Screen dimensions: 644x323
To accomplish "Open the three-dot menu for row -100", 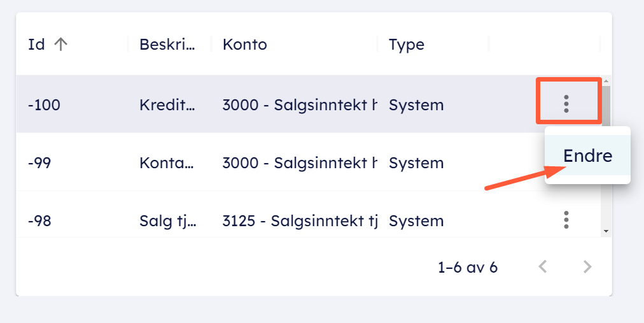I will pyautogui.click(x=566, y=104).
